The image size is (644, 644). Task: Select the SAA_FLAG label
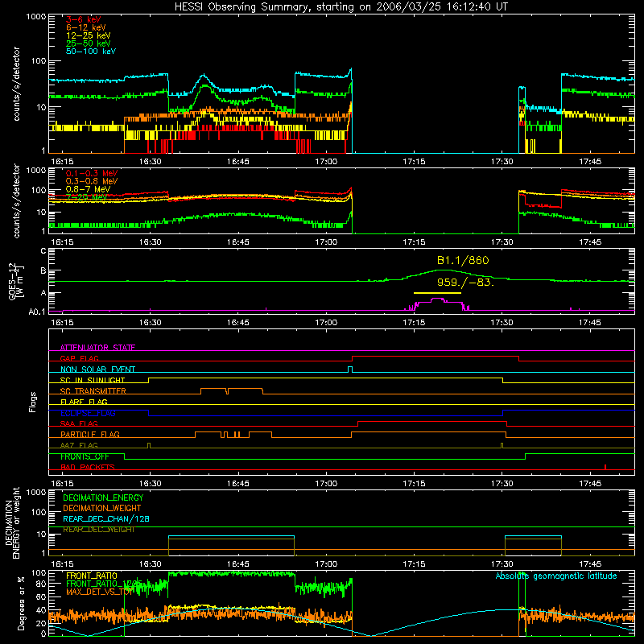click(x=79, y=423)
